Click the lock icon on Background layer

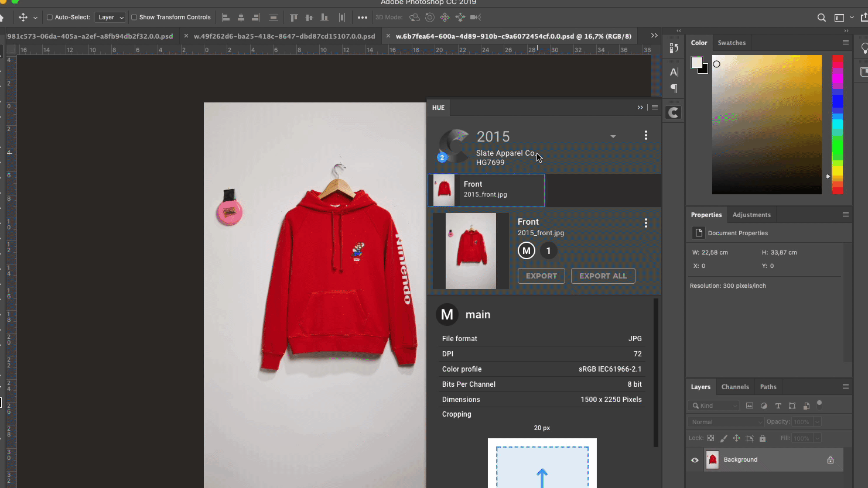point(830,460)
